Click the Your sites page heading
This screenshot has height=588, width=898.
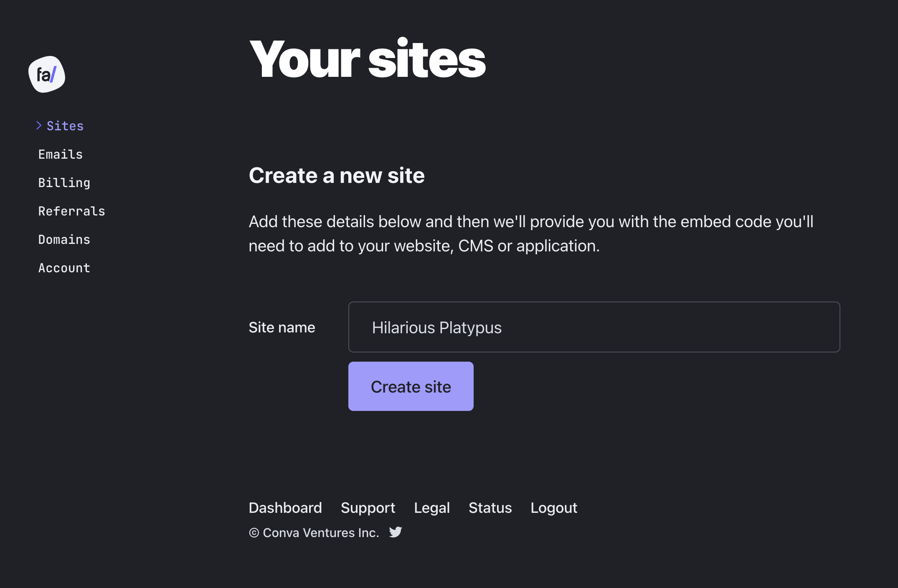(367, 59)
